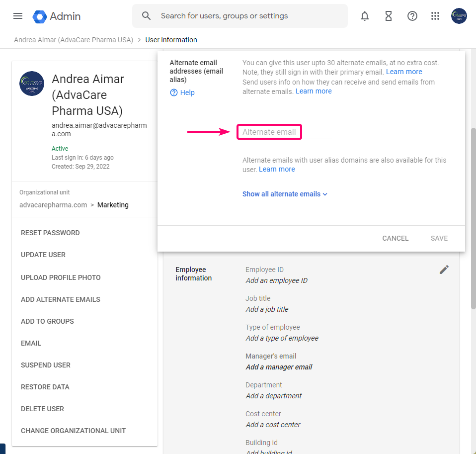Select Restore Data action
The width and height of the screenshot is (476, 454).
[45, 387]
